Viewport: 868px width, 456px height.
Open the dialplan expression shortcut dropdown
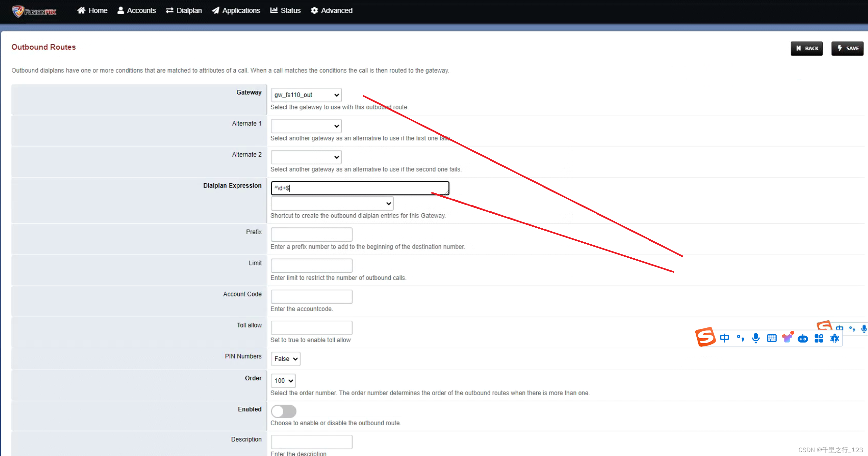(x=332, y=204)
